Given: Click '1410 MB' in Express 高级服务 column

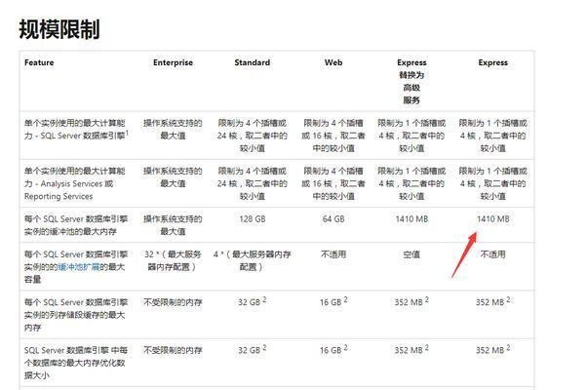Looking at the screenshot, I should pos(412,219).
